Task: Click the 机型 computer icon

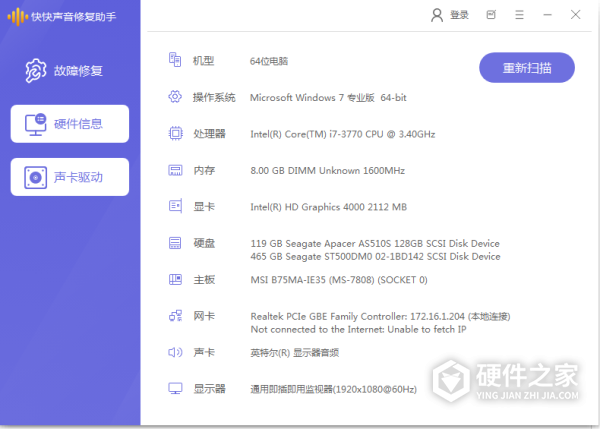Action: coord(175,60)
